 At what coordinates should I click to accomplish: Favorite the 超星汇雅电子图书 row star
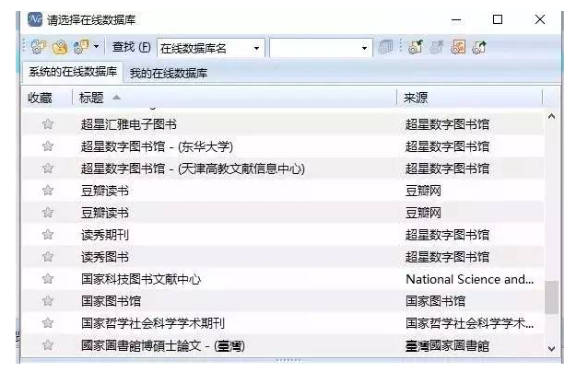48,124
